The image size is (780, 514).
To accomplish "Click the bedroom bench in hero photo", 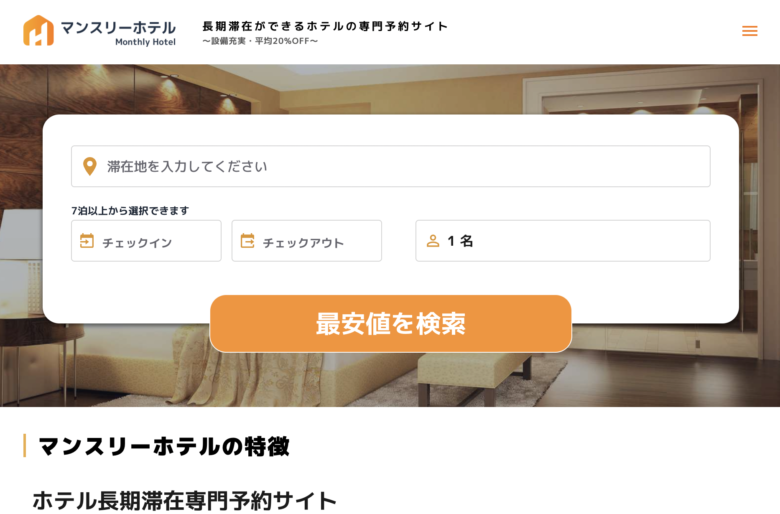I will [x=474, y=373].
